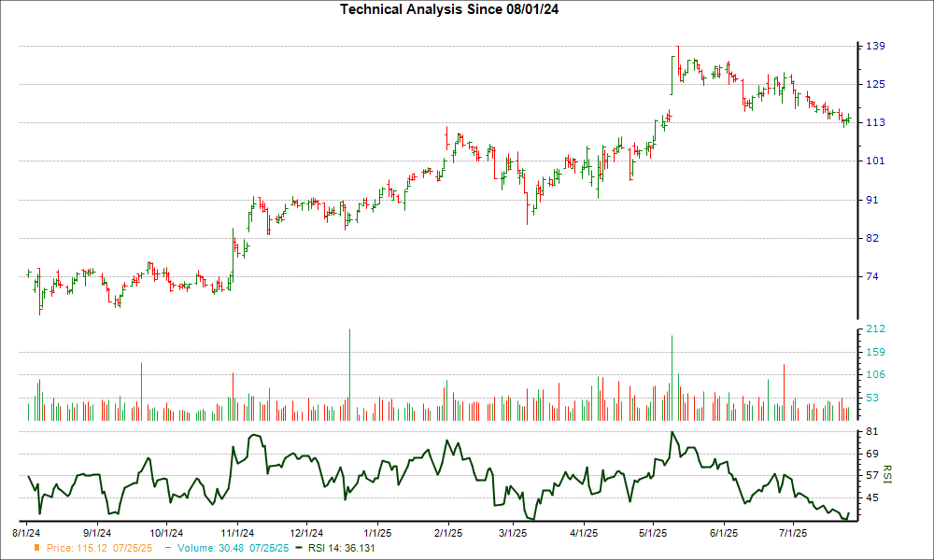The image size is (934, 560).
Task: Click the 3/1/25 date label
Action: click(512, 533)
